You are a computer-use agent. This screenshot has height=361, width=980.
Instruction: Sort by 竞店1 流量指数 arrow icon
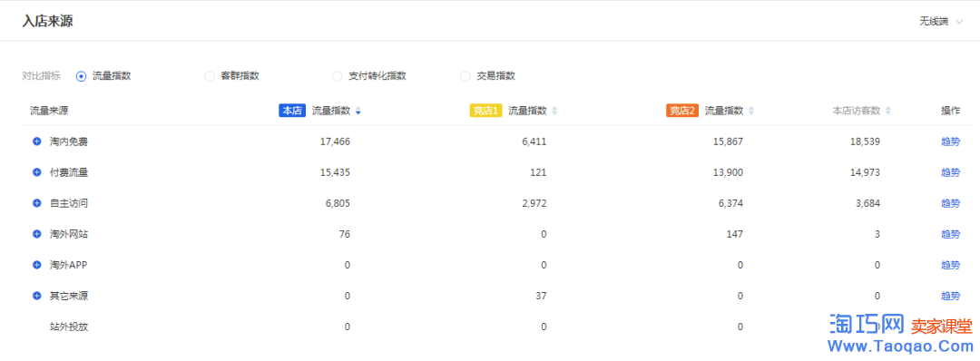(x=554, y=111)
